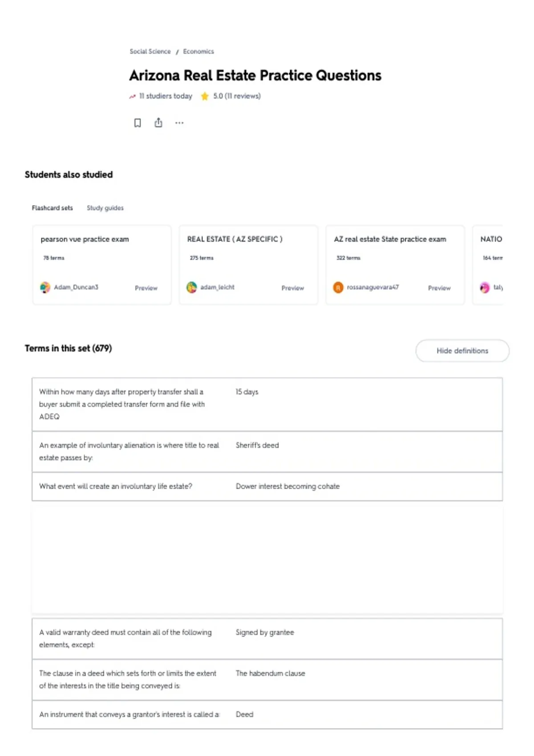534x756 pixels.
Task: Preview the pearson vue practice exam set
Action: coord(146,288)
